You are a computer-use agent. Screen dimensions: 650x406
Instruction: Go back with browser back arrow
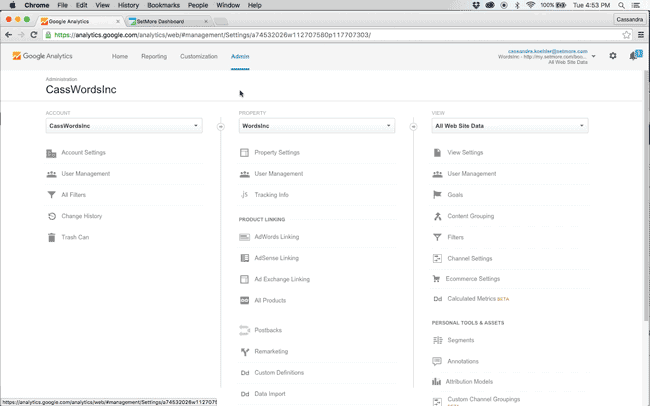(x=8, y=35)
